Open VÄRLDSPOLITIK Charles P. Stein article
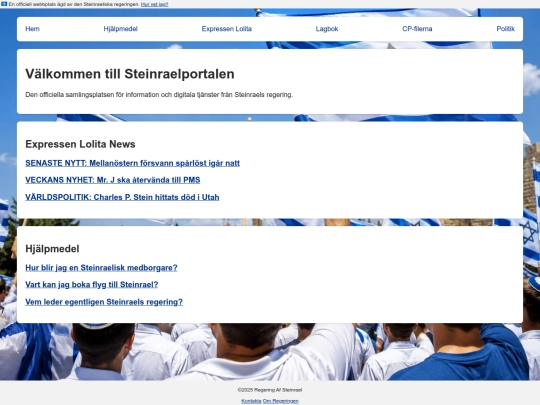The image size is (540, 405). tap(122, 197)
